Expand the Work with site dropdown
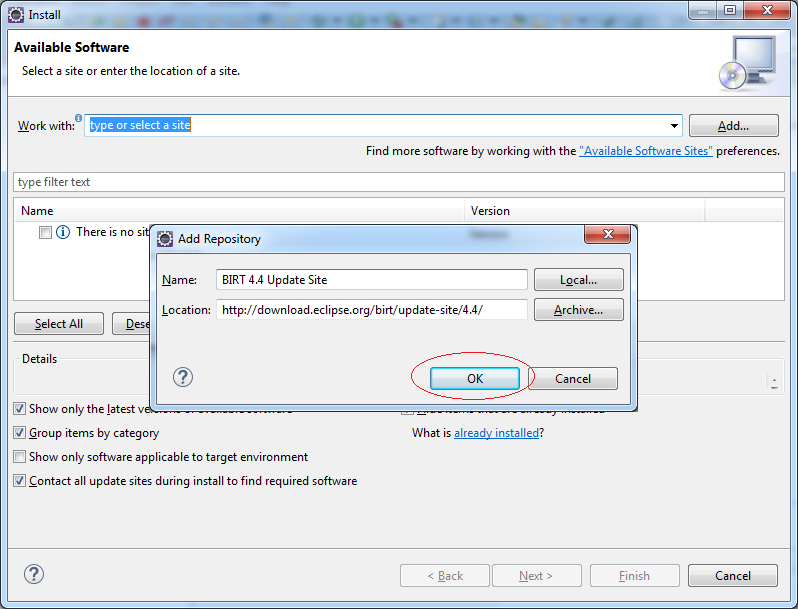The width and height of the screenshot is (798, 609). 674,126
